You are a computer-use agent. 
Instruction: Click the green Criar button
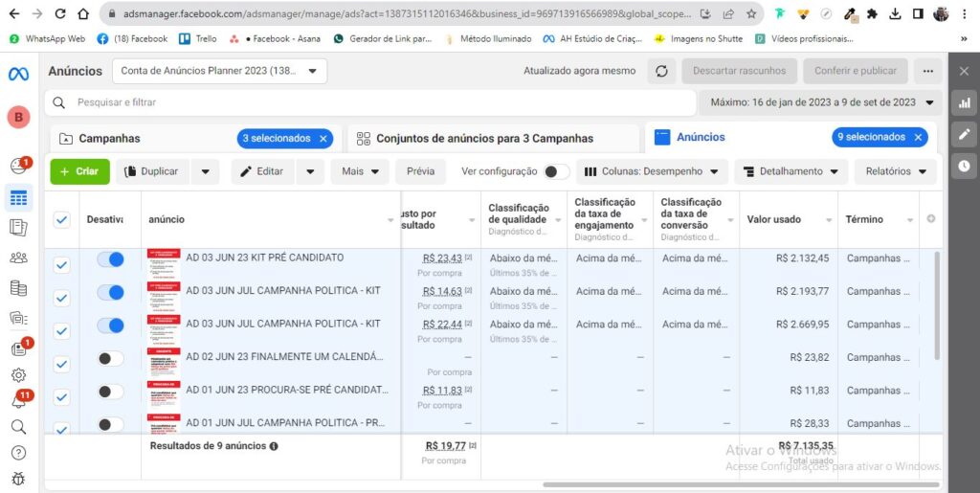(79, 171)
